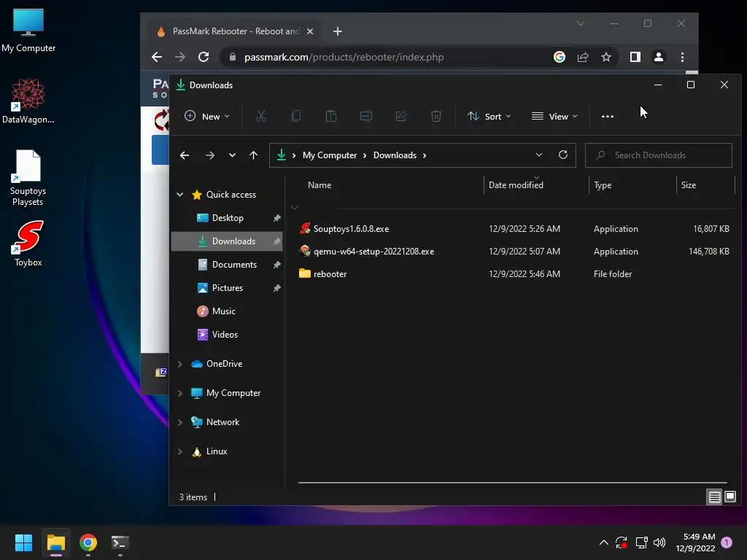The height and width of the screenshot is (560, 747).
Task: Select the rebooter folder
Action: [514, 274]
